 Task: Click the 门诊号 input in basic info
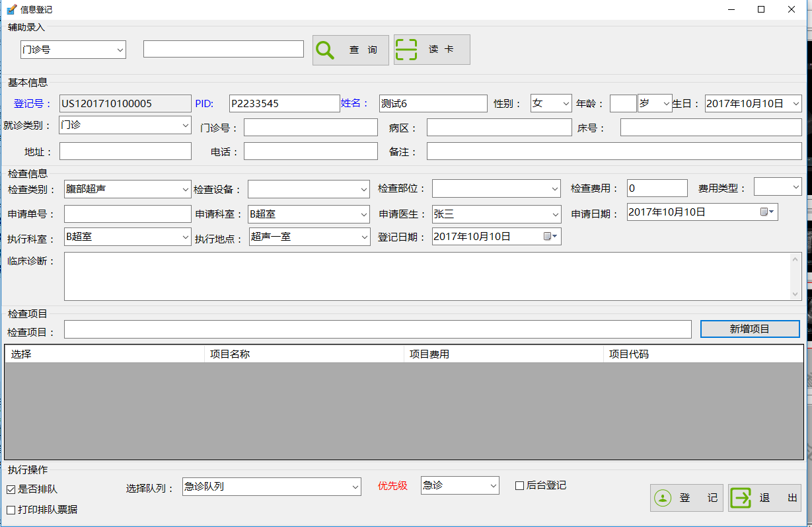[311, 128]
